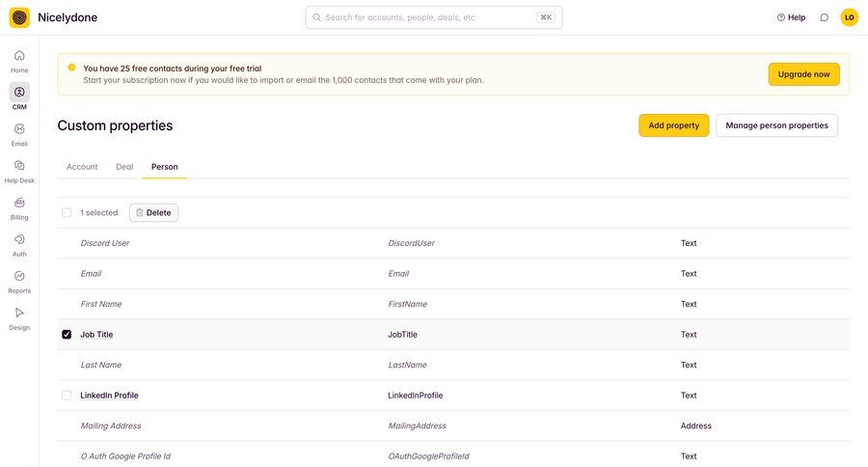Click the Add property button
Image resolution: width=868 pixels, height=467 pixels.
coord(673,125)
